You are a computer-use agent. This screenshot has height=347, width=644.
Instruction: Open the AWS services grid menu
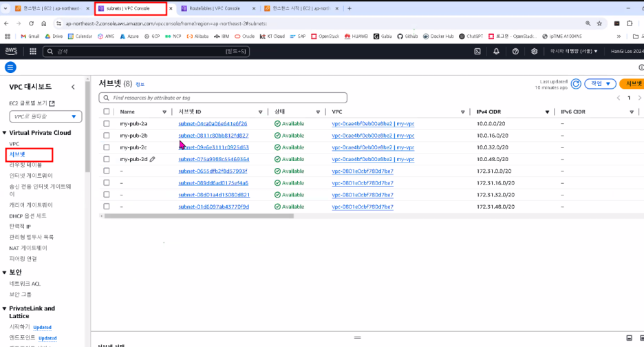[33, 52]
